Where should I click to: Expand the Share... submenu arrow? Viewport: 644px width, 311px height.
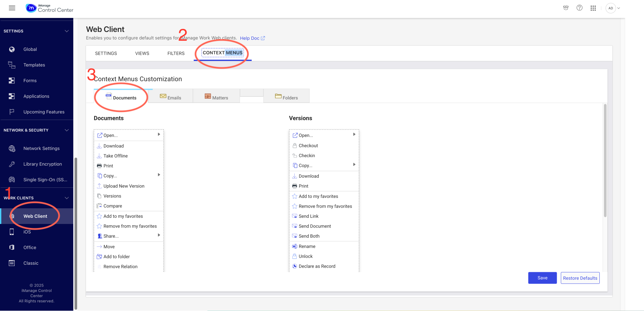(159, 235)
